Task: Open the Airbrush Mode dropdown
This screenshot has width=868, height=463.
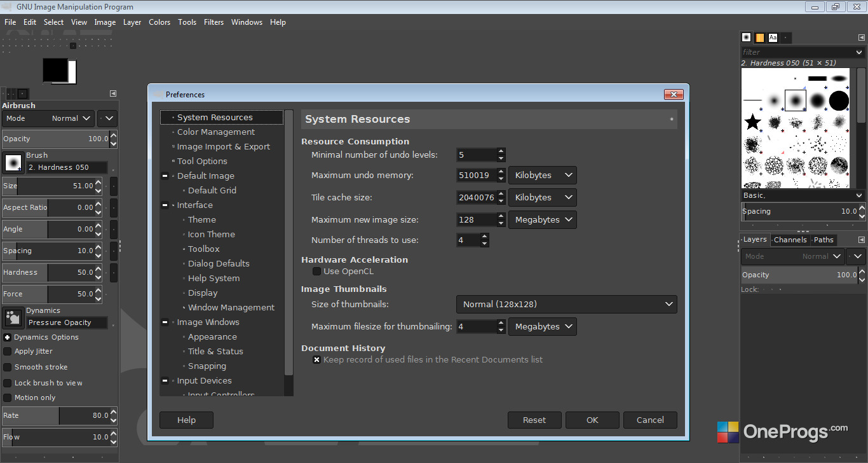Action: 48,118
